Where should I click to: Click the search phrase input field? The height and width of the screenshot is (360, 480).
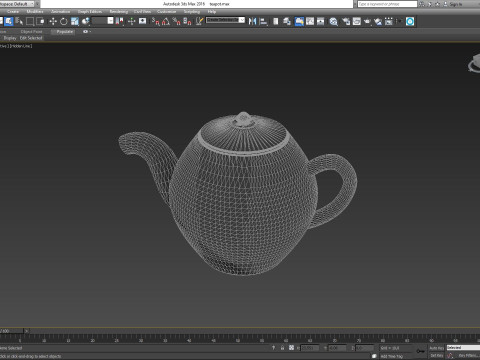click(x=387, y=4)
